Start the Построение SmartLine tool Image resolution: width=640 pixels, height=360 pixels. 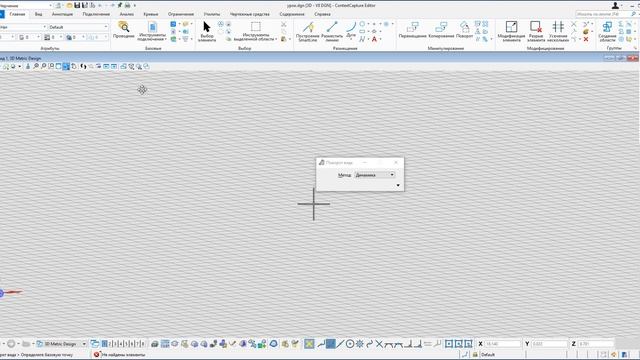point(308,31)
